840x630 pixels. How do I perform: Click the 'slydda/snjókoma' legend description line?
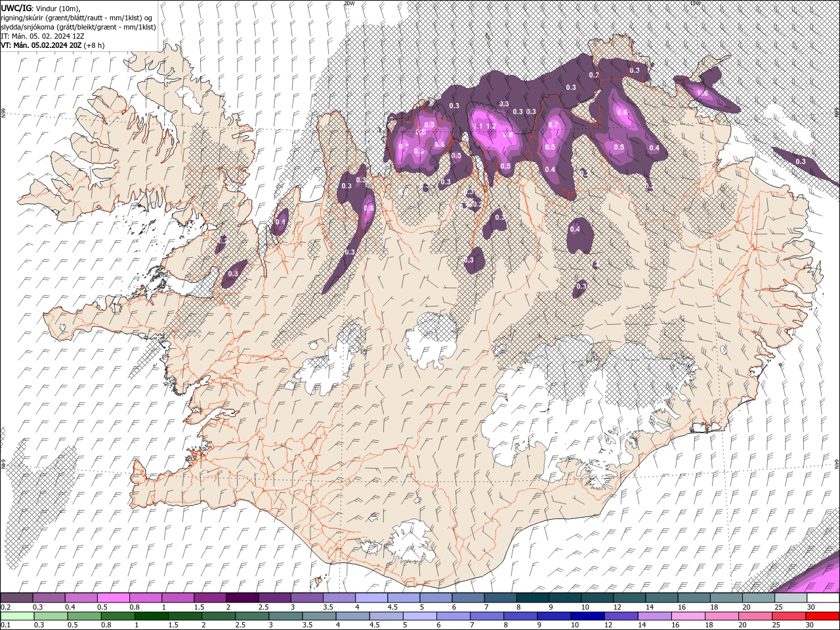coord(78,27)
